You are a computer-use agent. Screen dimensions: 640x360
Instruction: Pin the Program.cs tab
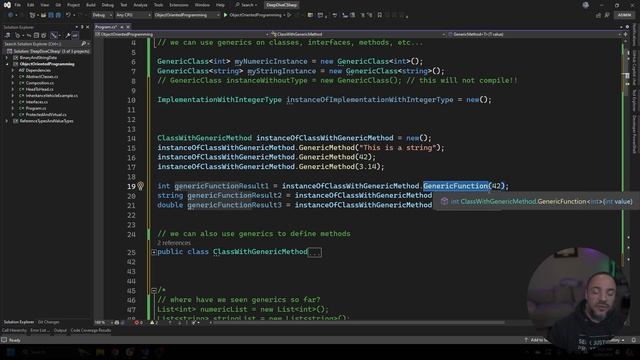pyautogui.click(x=122, y=27)
